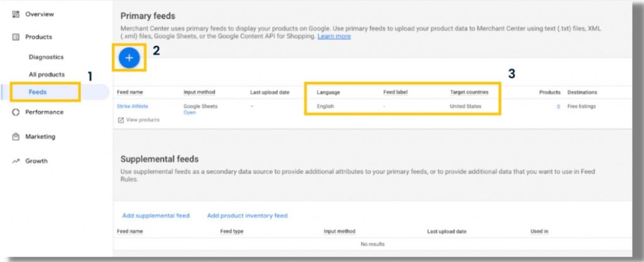This screenshot has height=262, width=644.
Task: Open the Products section in sidebar
Action: (38, 37)
